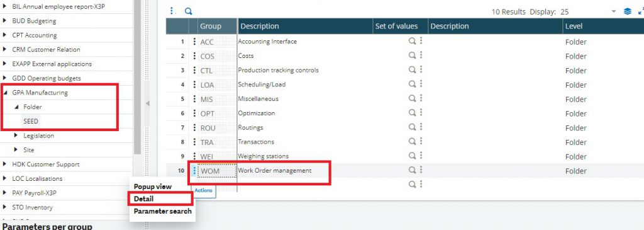644x230 pixels.
Task: Open the Display 25 results dropdown
Action: pos(614,11)
